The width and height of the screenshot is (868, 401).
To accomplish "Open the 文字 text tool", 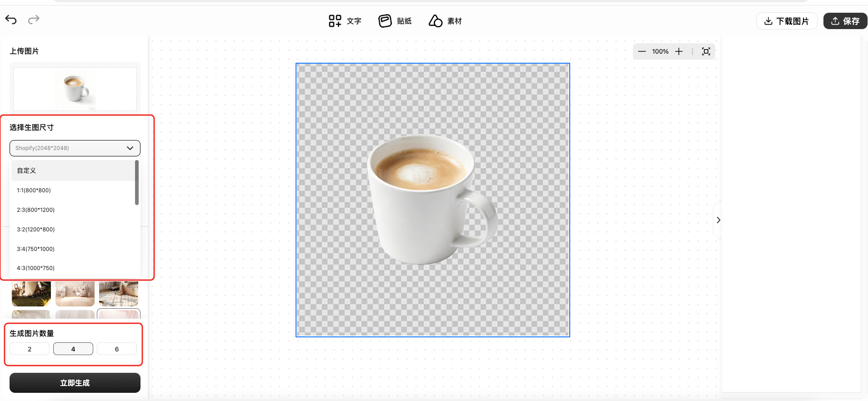I will click(x=345, y=21).
